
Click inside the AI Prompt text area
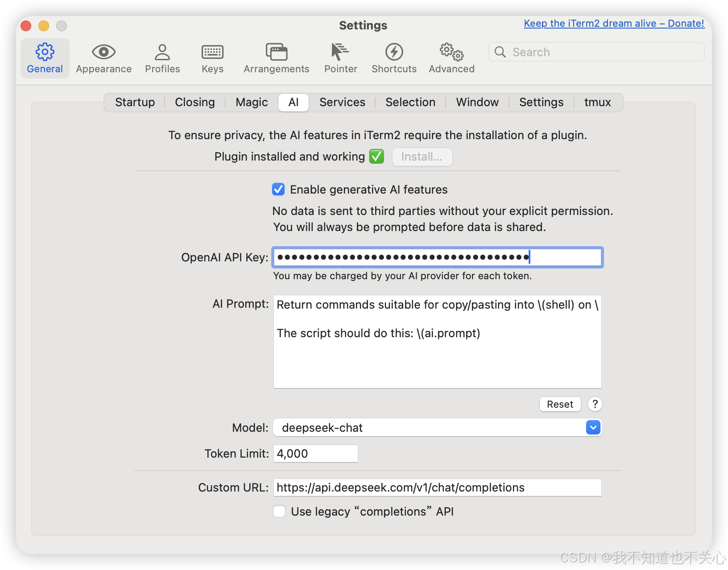pos(437,342)
